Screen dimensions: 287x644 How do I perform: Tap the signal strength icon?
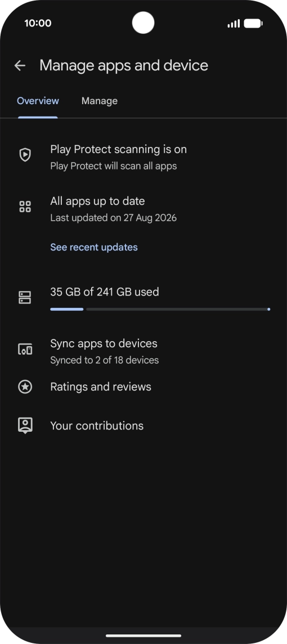(x=234, y=24)
